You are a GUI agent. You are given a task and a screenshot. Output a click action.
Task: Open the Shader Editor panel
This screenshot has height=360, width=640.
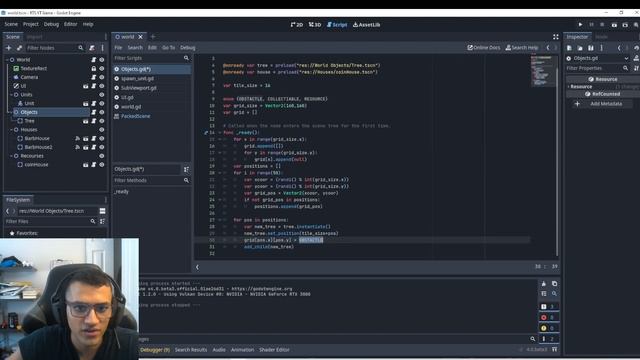click(x=274, y=350)
